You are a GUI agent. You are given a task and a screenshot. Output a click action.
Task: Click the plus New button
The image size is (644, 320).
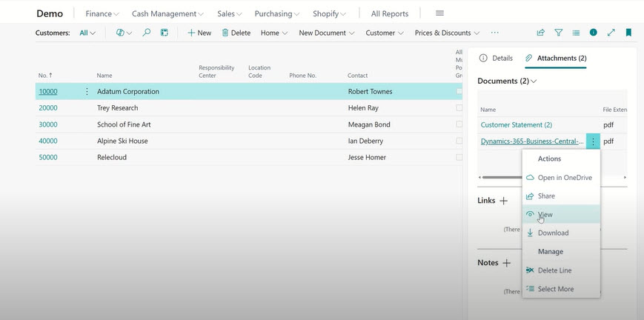[x=199, y=33]
